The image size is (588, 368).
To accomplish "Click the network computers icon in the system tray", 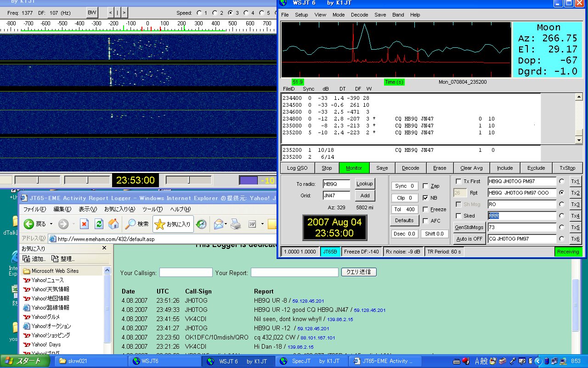I will 554,361.
